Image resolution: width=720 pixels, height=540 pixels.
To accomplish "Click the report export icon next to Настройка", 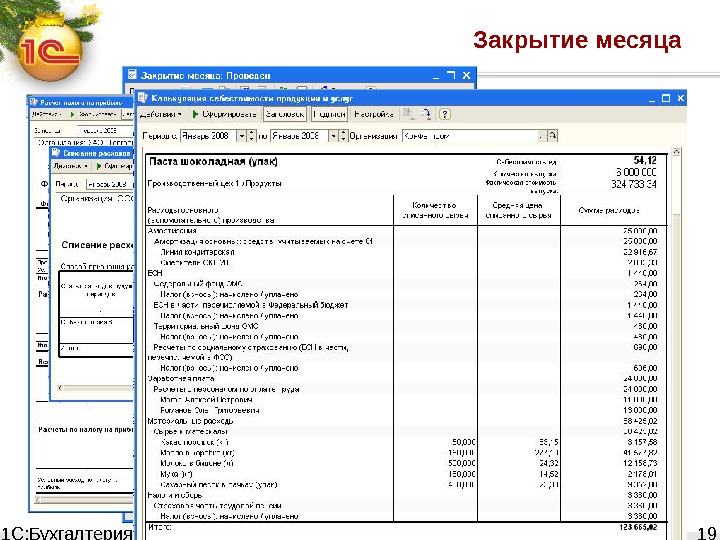I will (408, 114).
